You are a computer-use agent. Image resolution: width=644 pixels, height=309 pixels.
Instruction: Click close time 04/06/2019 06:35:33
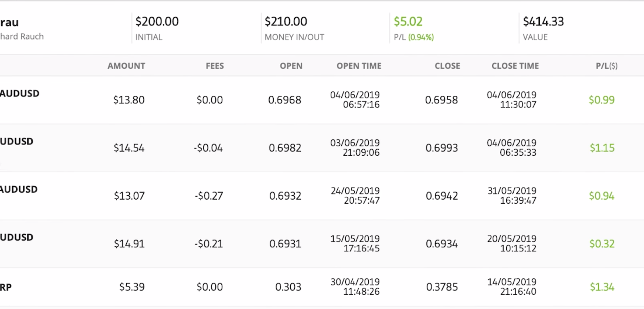[x=511, y=148]
